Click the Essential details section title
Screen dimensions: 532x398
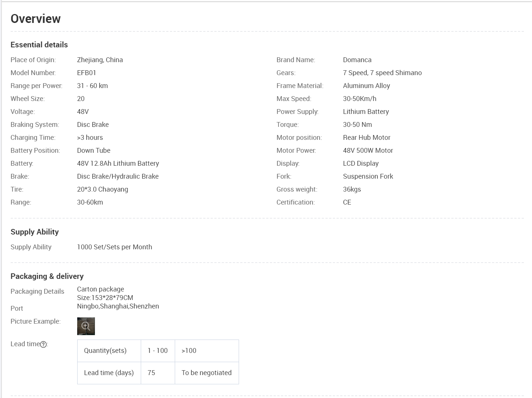coord(39,45)
